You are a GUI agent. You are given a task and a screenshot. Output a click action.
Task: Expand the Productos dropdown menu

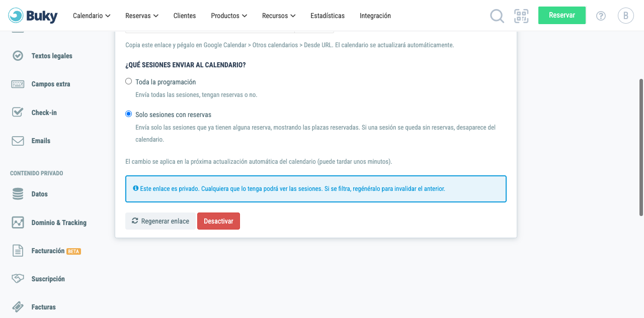[229, 16]
